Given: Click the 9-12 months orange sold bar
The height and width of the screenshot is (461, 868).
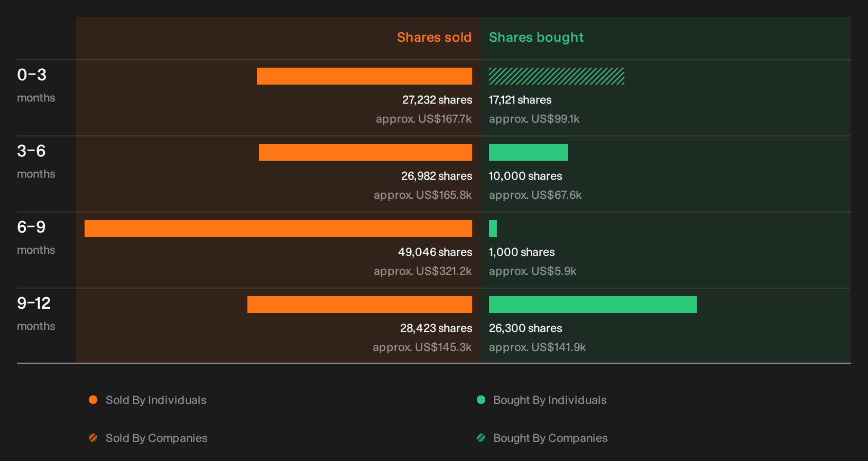Looking at the screenshot, I should [x=359, y=305].
